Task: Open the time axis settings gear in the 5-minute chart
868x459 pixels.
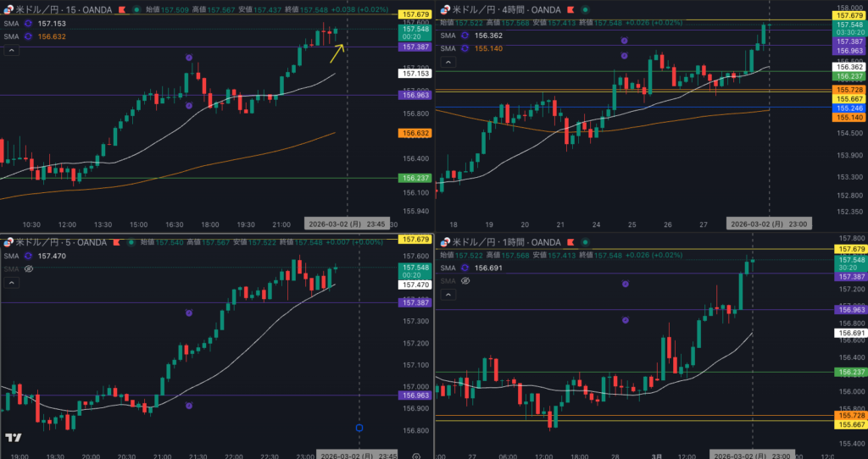Action: point(416,455)
